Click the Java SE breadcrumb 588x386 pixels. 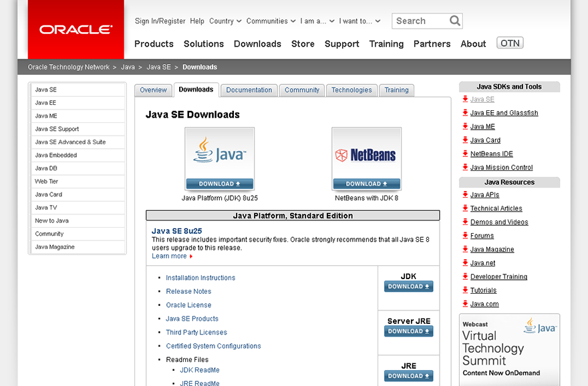(158, 67)
